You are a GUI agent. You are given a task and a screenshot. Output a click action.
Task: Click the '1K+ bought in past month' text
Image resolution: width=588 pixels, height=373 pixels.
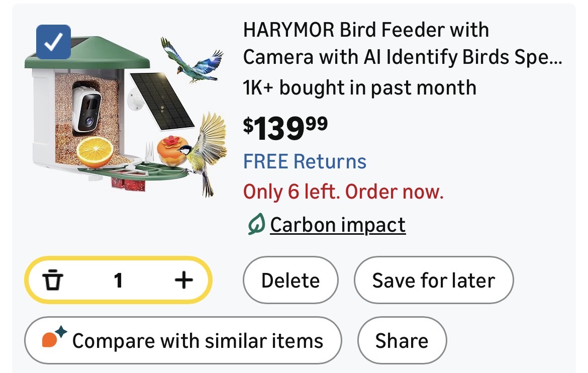(359, 88)
